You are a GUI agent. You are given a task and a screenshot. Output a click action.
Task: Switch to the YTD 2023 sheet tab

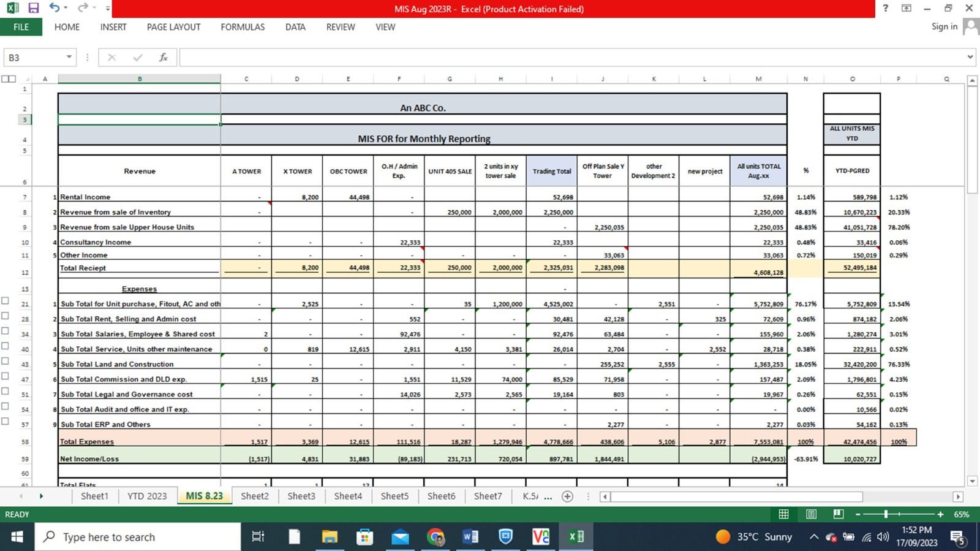[x=147, y=496]
